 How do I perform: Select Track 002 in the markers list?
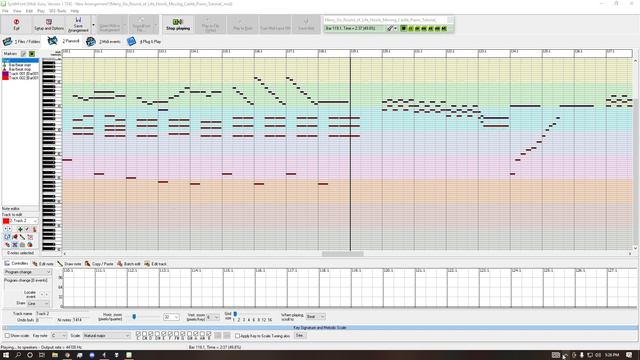click(20, 78)
